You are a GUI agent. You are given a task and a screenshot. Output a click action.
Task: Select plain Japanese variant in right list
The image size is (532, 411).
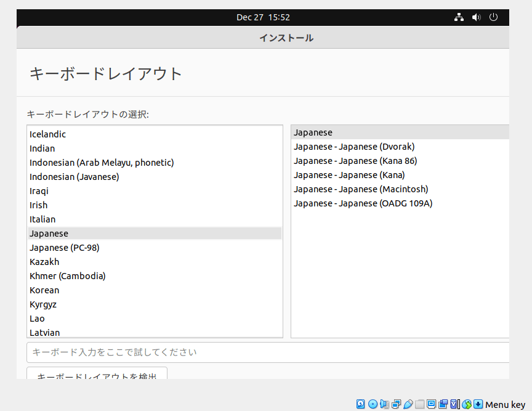[400, 132]
